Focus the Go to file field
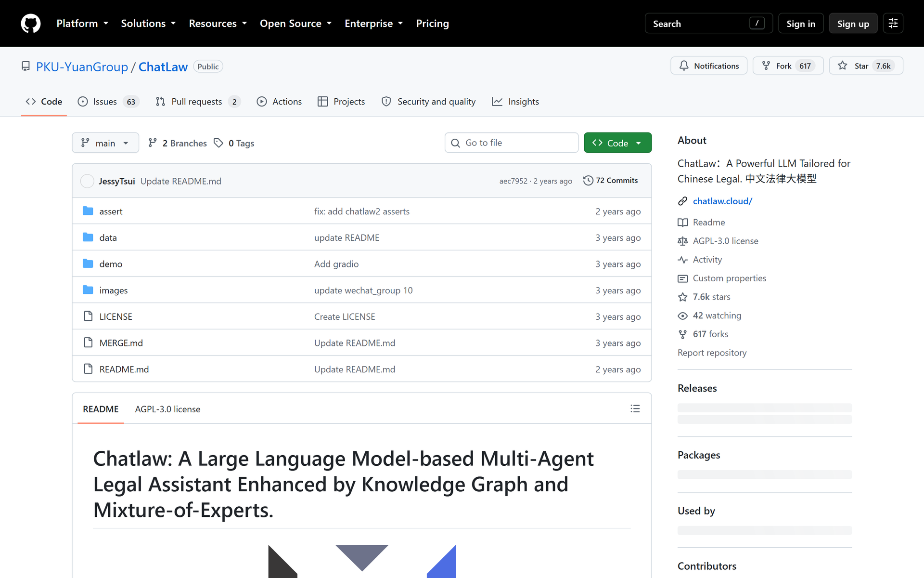The image size is (924, 578). (511, 143)
